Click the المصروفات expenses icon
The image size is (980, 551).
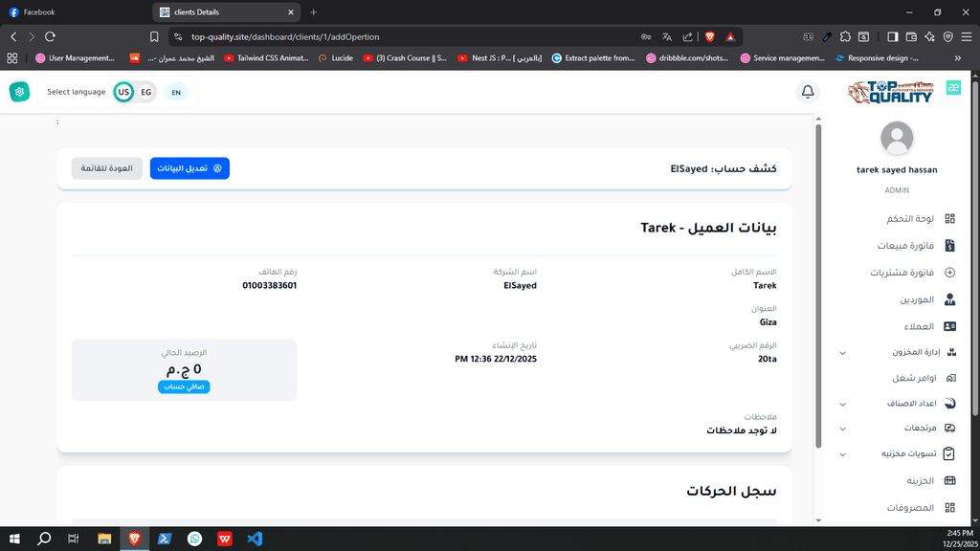950,508
